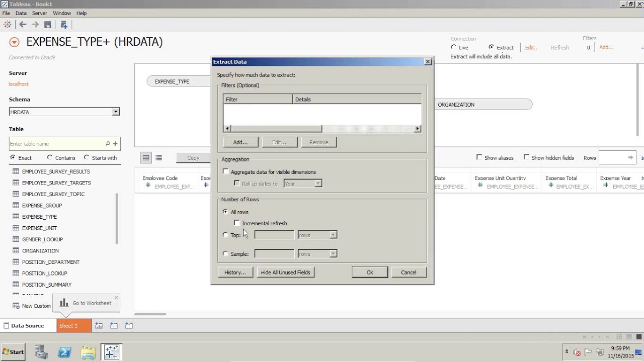Open the File Explorer taskbar icon
This screenshot has width=644, height=362.
pyautogui.click(x=88, y=352)
